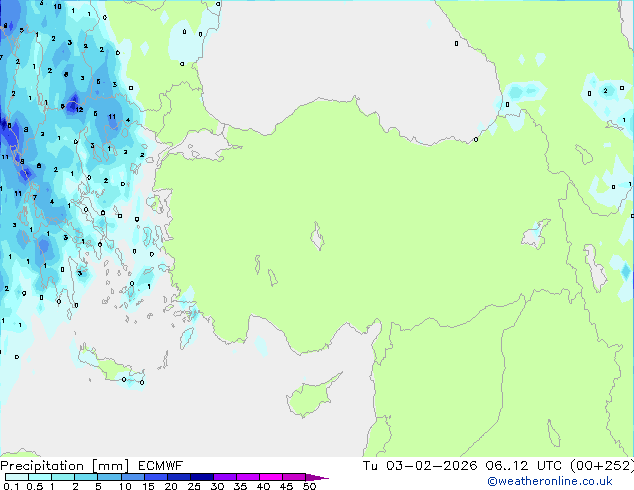Click the above-50 arrow end of legend
Image resolution: width=634 pixels, height=490 pixels.
tap(317, 477)
